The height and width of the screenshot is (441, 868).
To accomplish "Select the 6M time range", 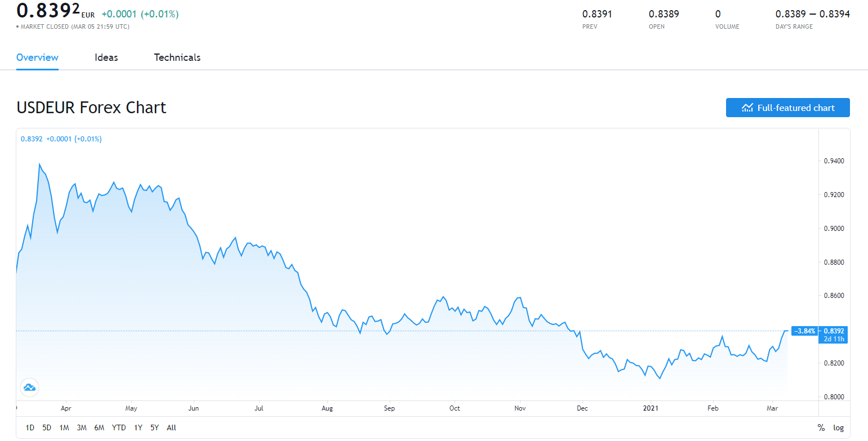I will pos(99,427).
